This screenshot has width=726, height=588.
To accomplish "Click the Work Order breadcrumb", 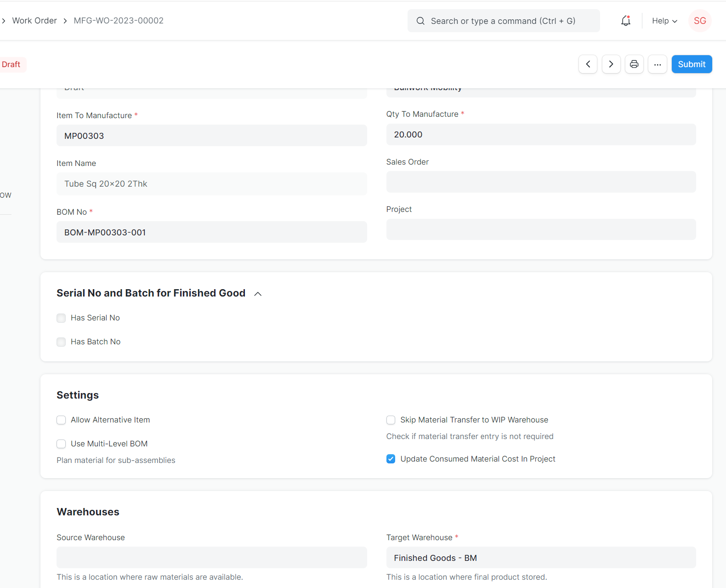I will tap(34, 21).
